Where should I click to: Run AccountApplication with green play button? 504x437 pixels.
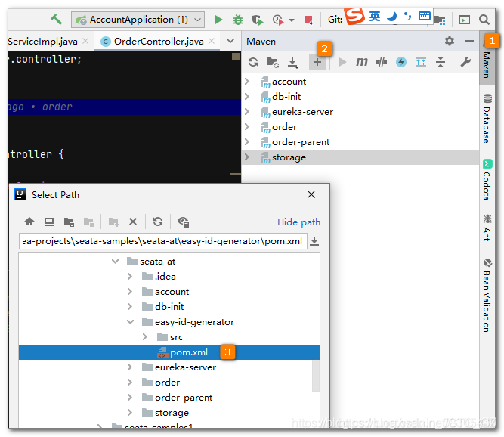[x=218, y=20]
